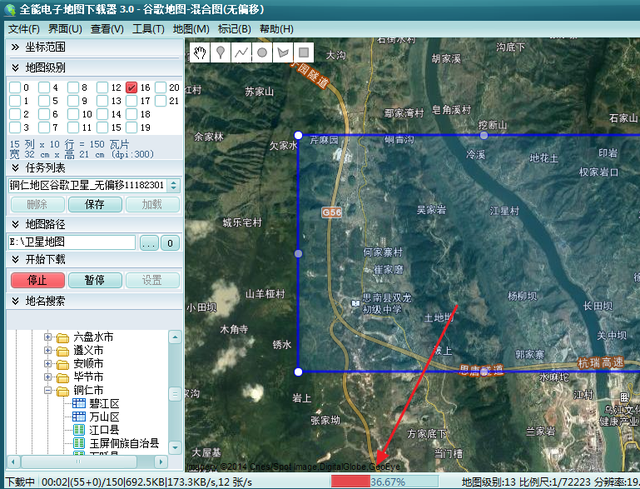This screenshot has height=489, width=640.
Task: Click the tree scroll-down arrow
Action: coord(175,447)
